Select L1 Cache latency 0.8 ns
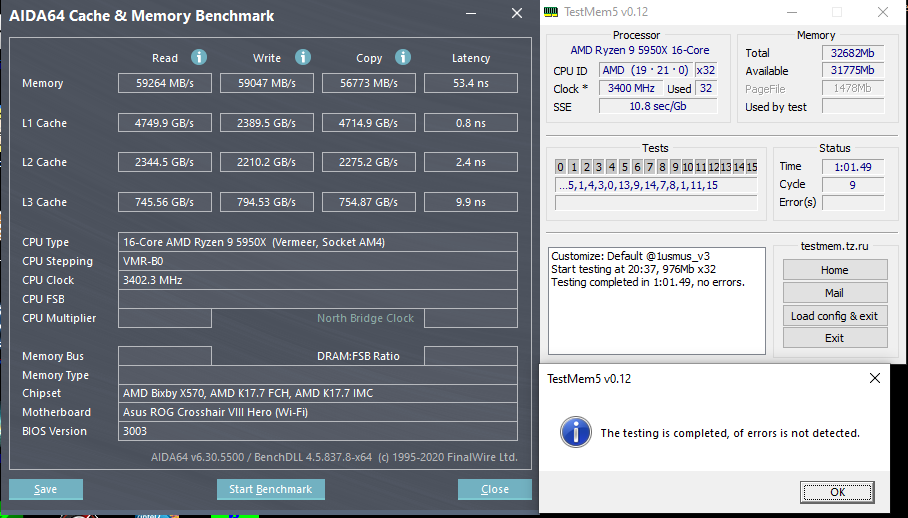Image resolution: width=908 pixels, height=518 pixels. coord(471,123)
